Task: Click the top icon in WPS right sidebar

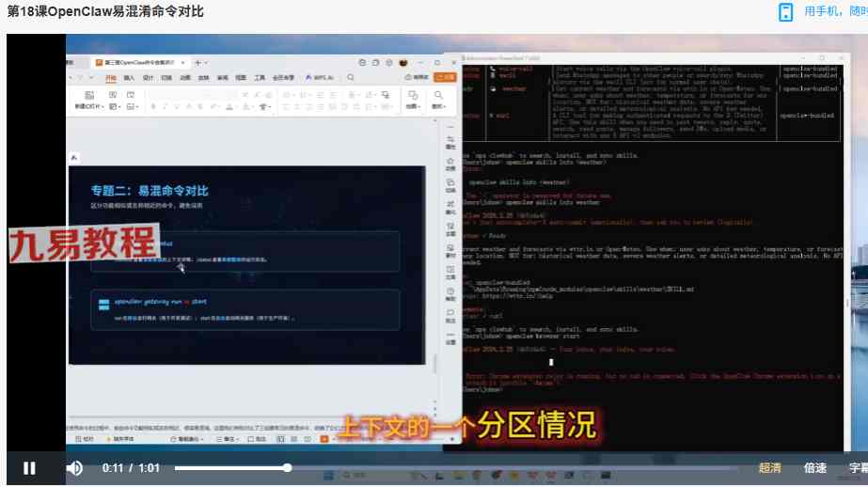Action: point(450,137)
